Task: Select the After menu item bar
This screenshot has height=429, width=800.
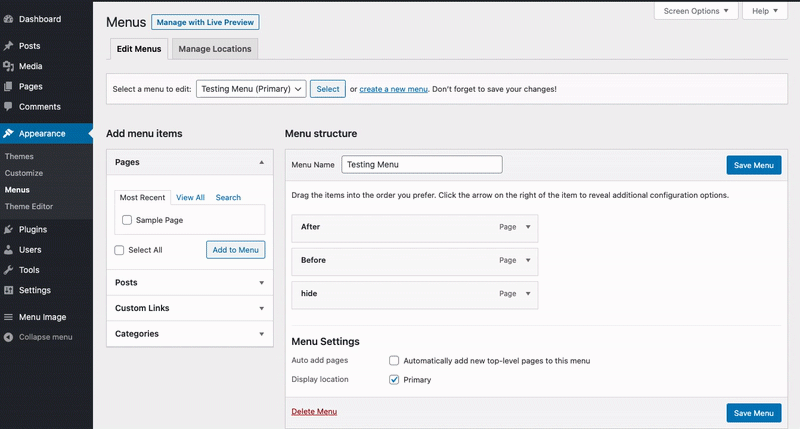Action: click(x=415, y=228)
